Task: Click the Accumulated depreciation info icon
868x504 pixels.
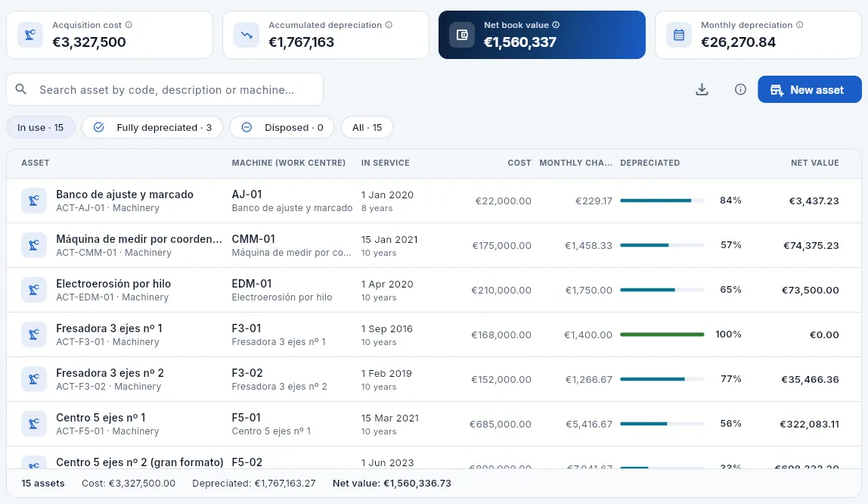Action: tap(389, 25)
